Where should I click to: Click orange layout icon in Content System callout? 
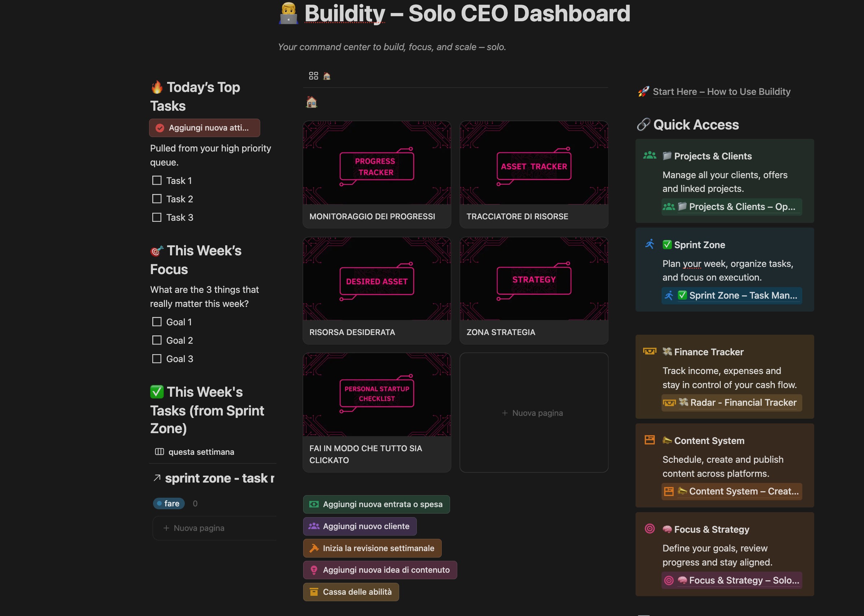[650, 440]
